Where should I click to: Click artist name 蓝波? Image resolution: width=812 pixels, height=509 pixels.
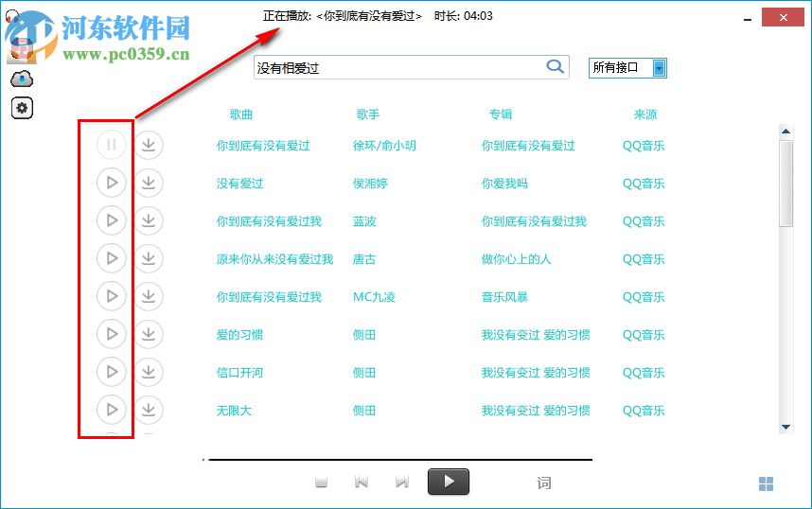coord(364,221)
